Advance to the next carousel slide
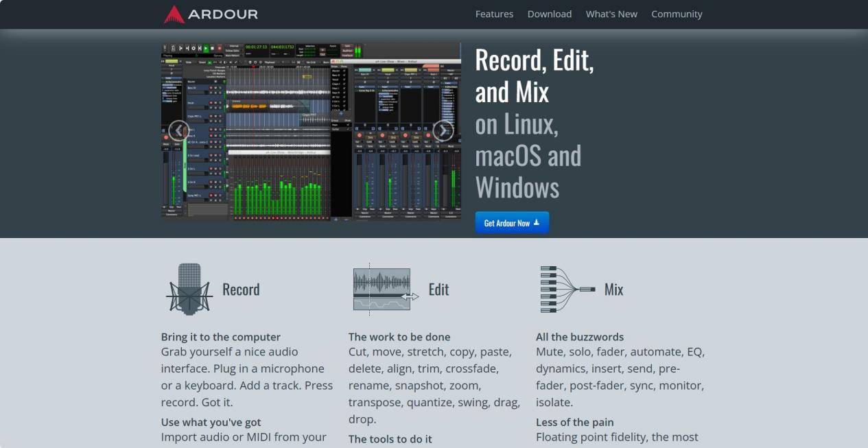Screen dimensions: 868x448 pyautogui.click(x=443, y=130)
